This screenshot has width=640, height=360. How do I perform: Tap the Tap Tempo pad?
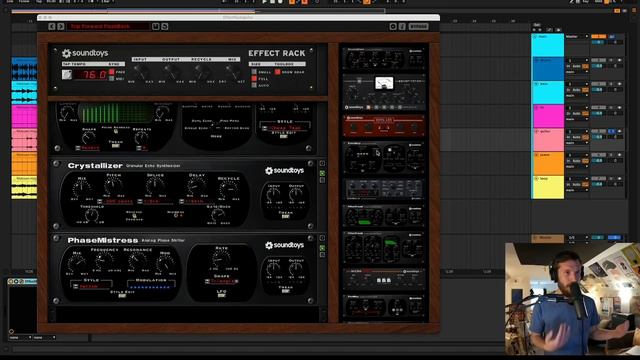tap(67, 75)
